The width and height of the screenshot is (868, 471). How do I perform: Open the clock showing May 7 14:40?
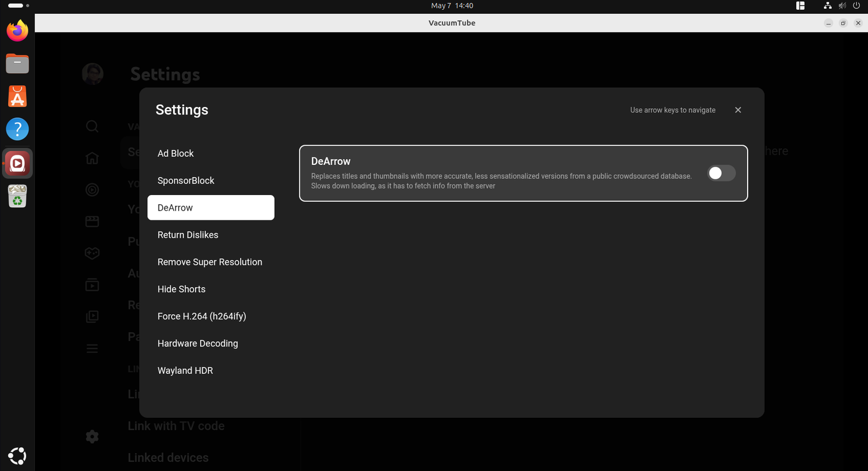coord(452,6)
